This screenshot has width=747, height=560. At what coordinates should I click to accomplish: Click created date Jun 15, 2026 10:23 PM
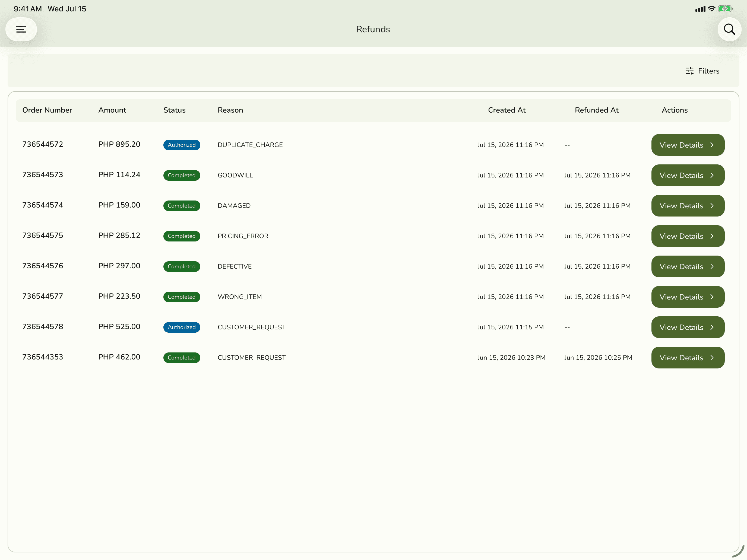point(511,358)
